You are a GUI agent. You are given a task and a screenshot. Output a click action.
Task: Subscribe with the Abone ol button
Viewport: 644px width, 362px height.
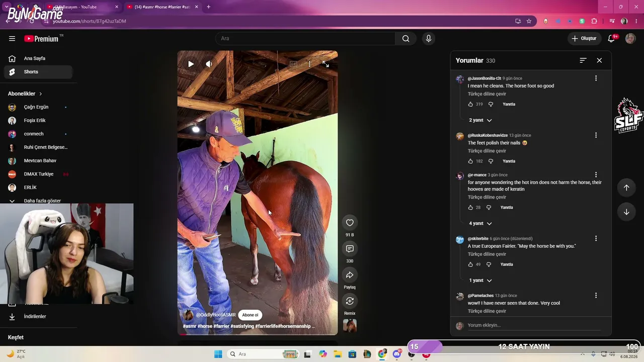click(x=250, y=315)
